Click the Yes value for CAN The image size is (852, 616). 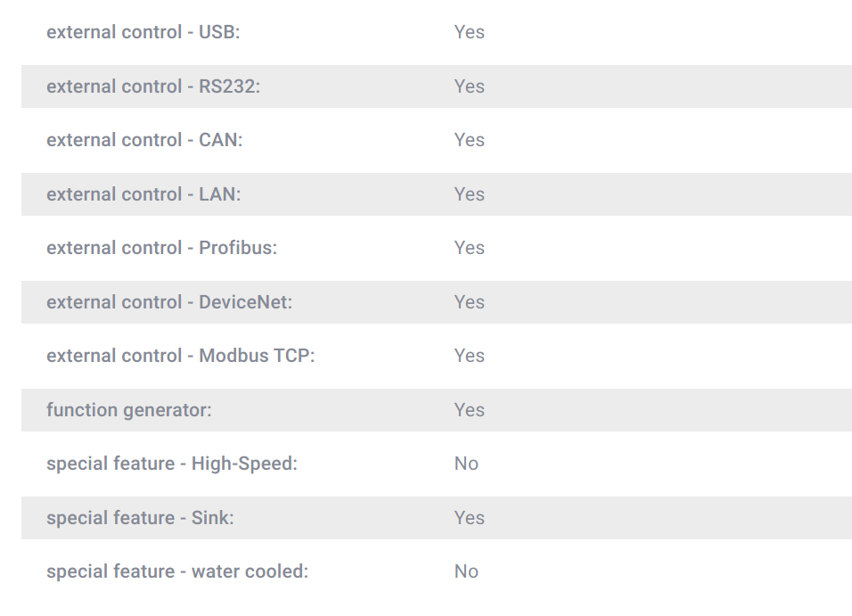coord(470,140)
